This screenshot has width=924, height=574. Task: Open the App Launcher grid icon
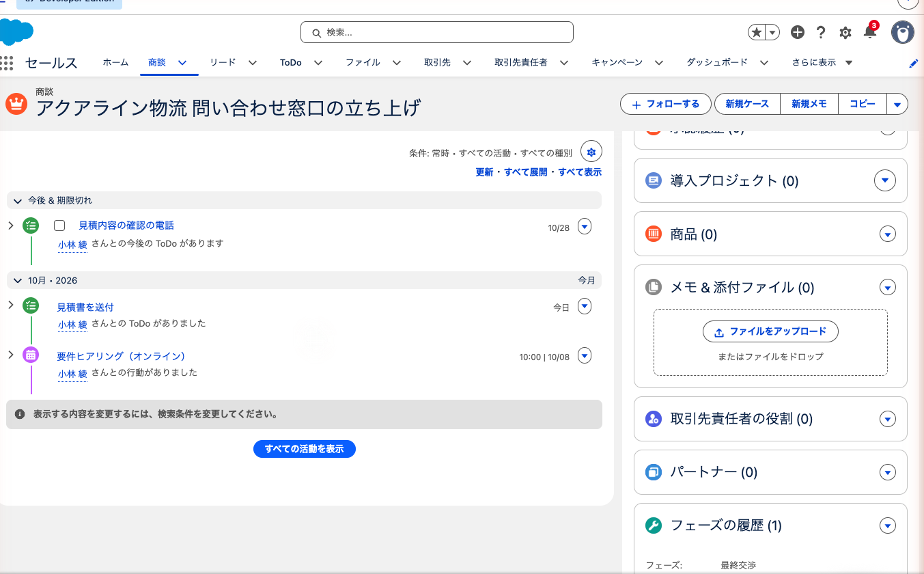point(7,63)
